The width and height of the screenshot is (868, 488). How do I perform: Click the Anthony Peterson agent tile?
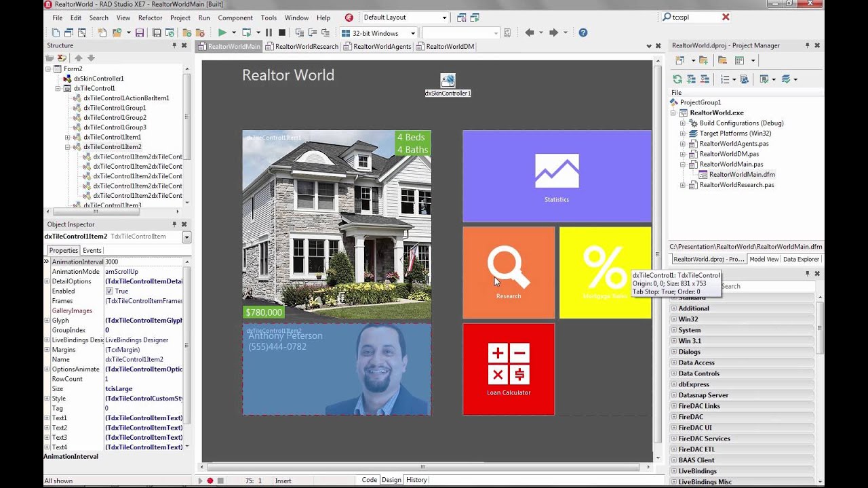[336, 369]
